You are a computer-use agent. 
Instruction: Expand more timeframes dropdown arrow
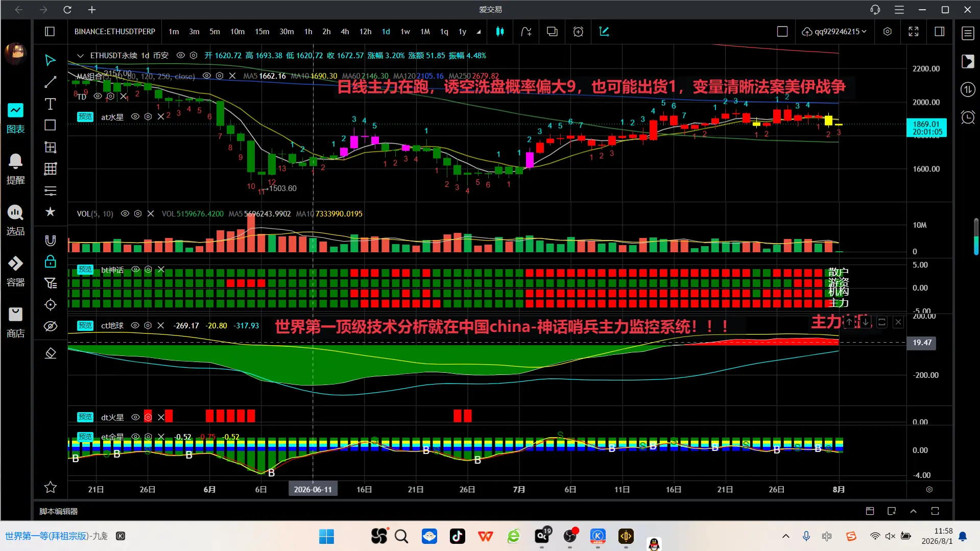479,32
